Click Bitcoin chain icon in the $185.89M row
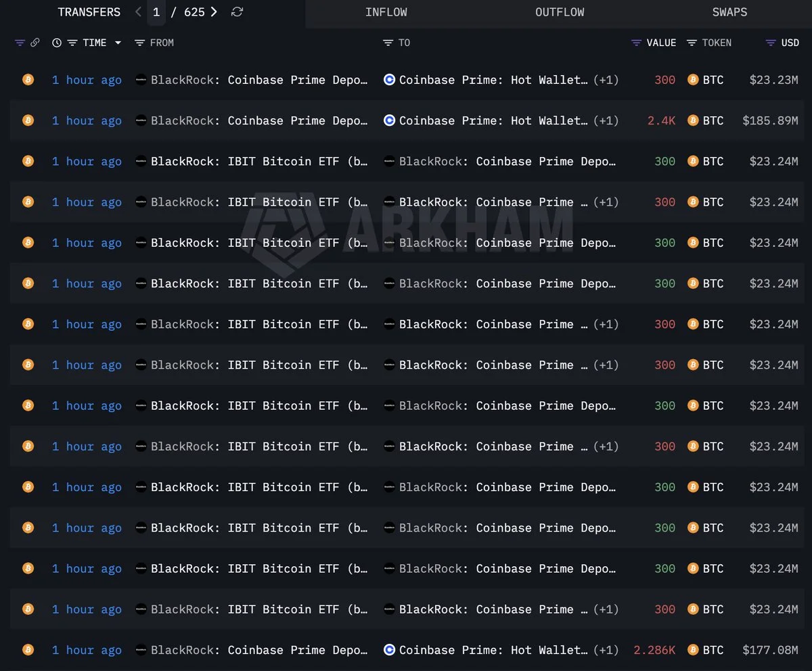Screen dimensions: 812x671 (x=28, y=120)
